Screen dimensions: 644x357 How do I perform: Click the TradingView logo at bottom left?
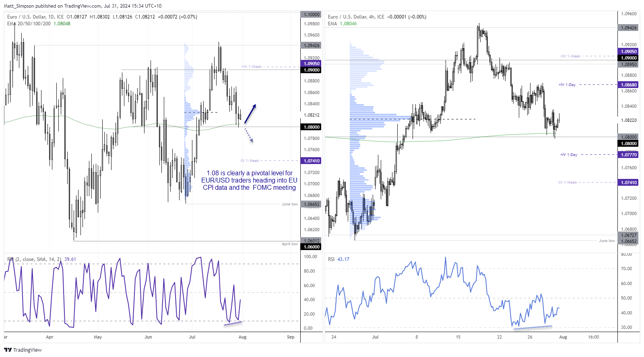[23, 350]
